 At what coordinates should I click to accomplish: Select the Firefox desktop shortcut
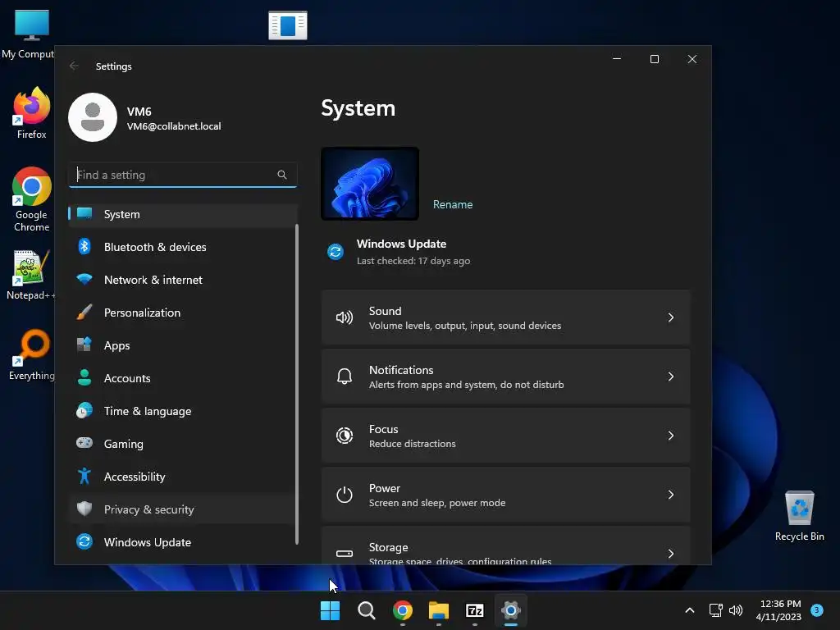pyautogui.click(x=31, y=113)
